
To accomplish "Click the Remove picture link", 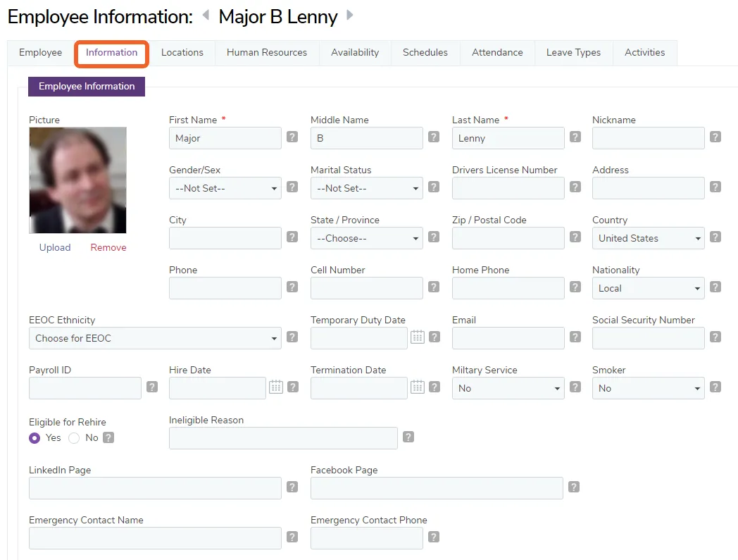I will (x=108, y=248).
